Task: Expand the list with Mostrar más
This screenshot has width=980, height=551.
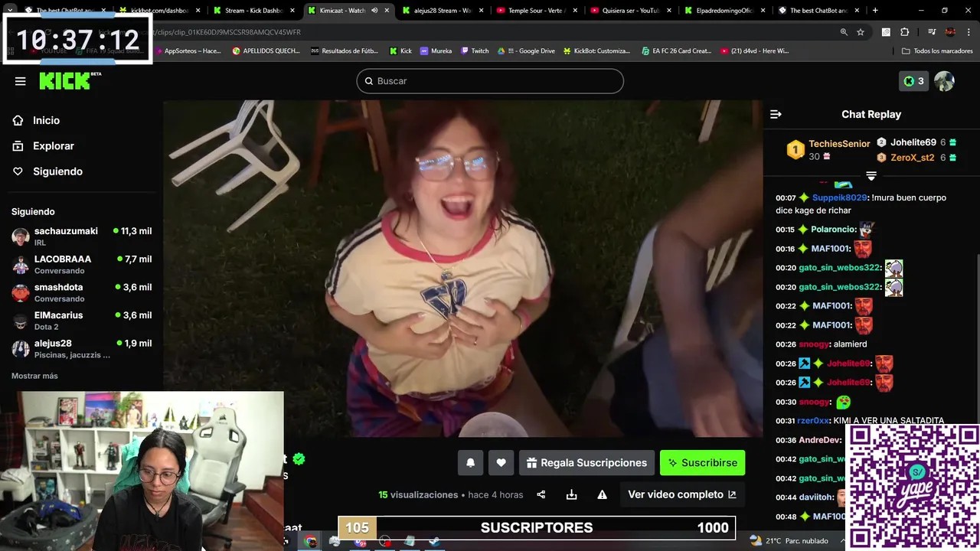Action: pos(34,376)
